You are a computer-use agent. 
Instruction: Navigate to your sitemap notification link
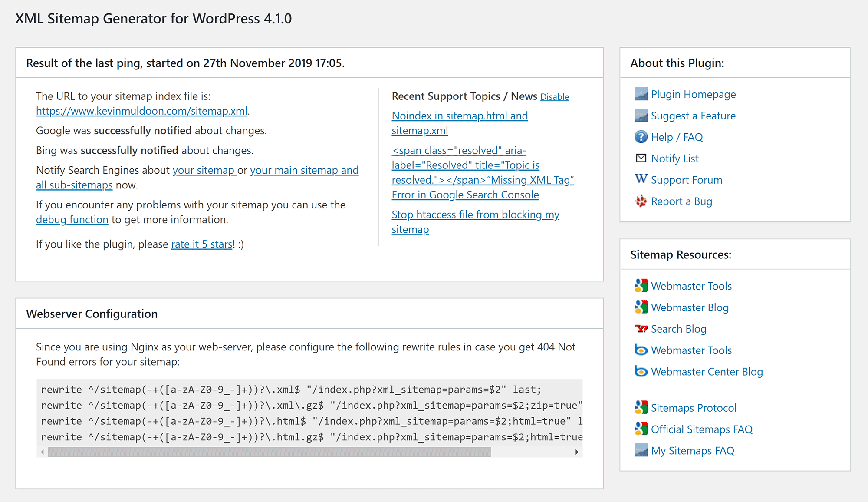tap(202, 170)
